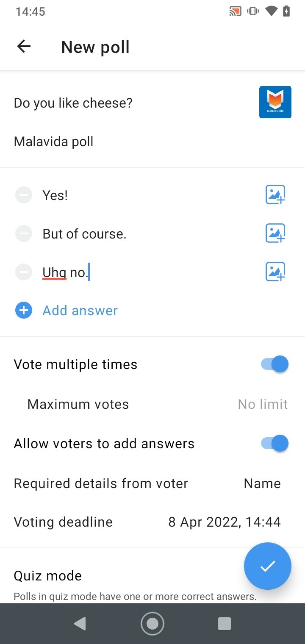Add image to "Uhg no." answer
This screenshot has width=305, height=644.
(275, 272)
